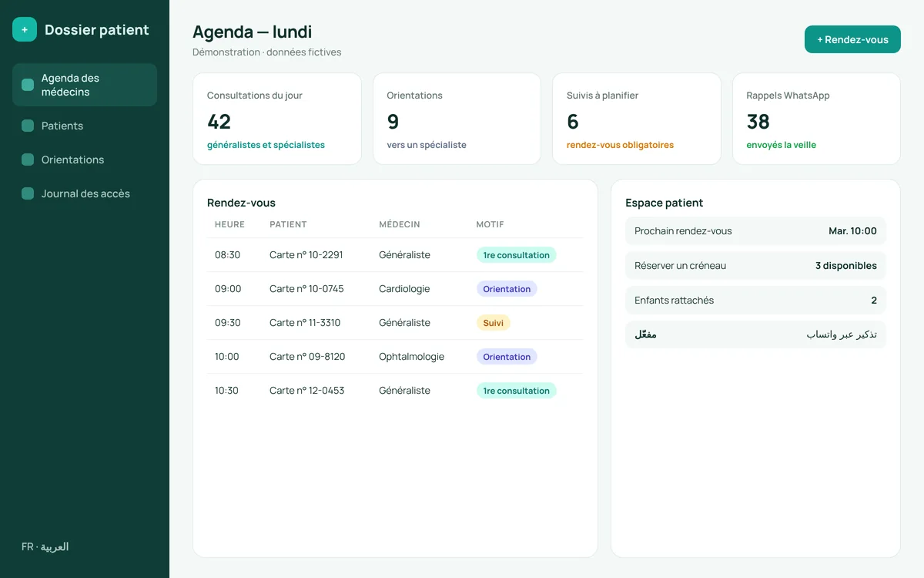Click the Dossier patient plus logo icon

25,29
